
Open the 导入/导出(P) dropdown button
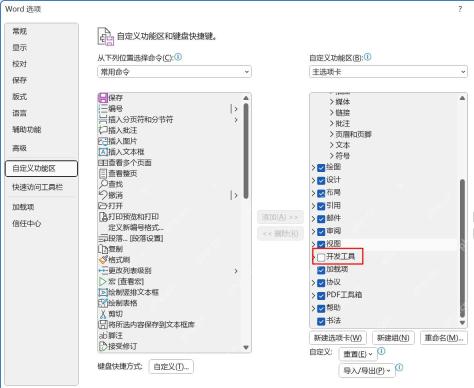click(367, 371)
